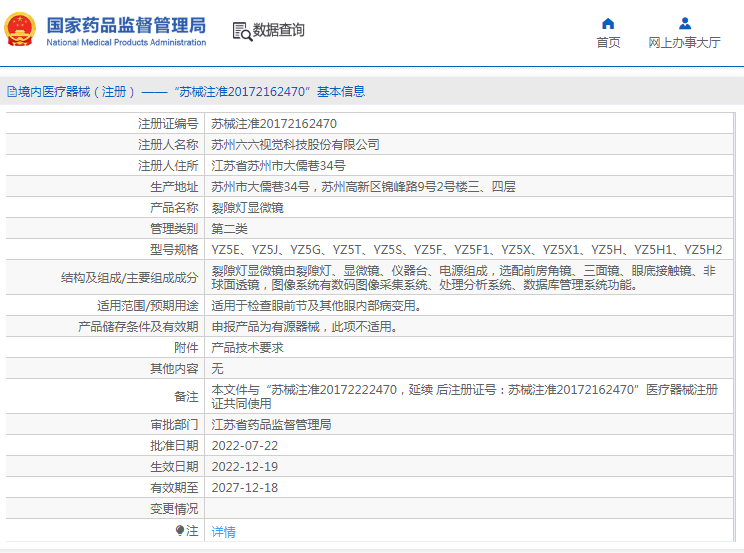
Task: Click the document icon before 境内医疗器械
Action: click(11, 91)
